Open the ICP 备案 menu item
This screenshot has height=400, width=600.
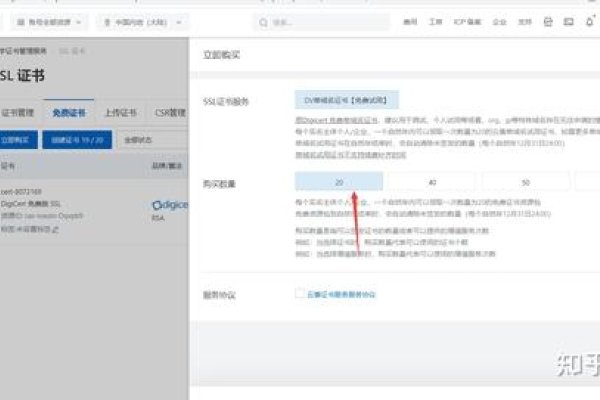pyautogui.click(x=467, y=22)
